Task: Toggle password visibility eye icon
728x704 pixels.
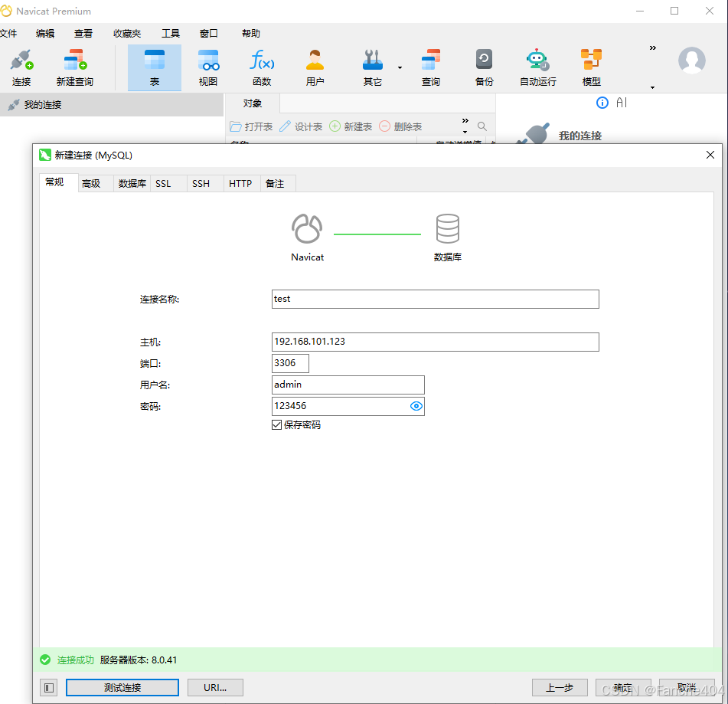Action: [416, 406]
